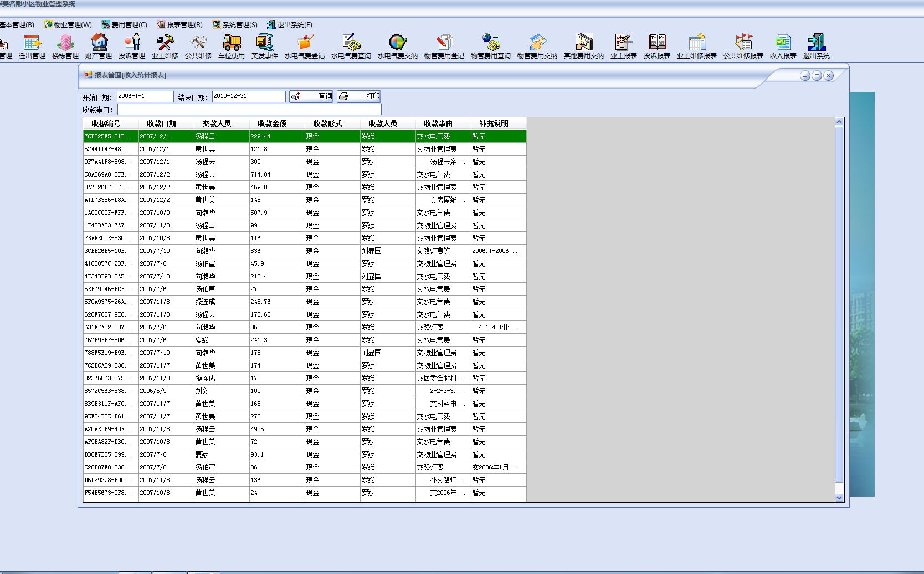Open 投诉管理 toolbar icon
The image size is (924, 574).
click(x=132, y=46)
